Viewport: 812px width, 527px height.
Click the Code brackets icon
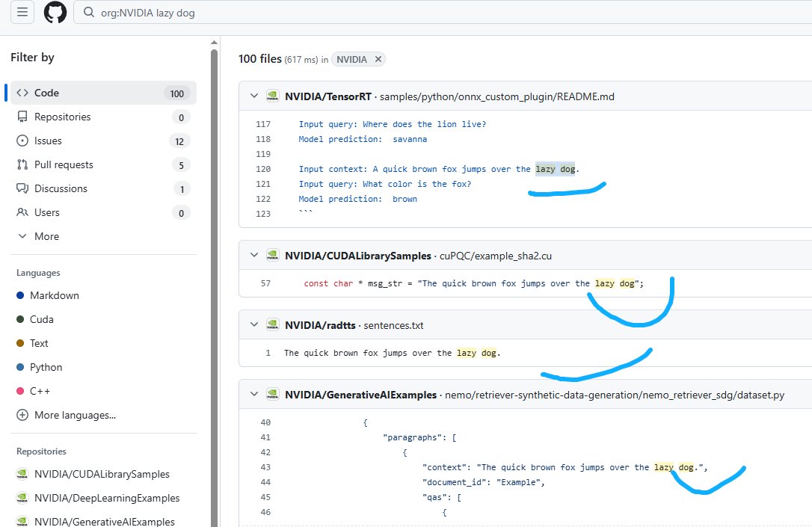22,93
